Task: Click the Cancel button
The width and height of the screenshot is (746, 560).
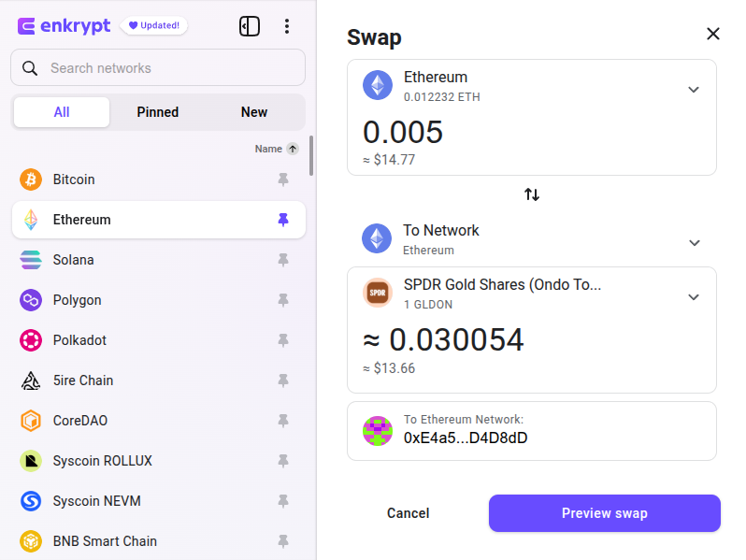Action: click(409, 513)
